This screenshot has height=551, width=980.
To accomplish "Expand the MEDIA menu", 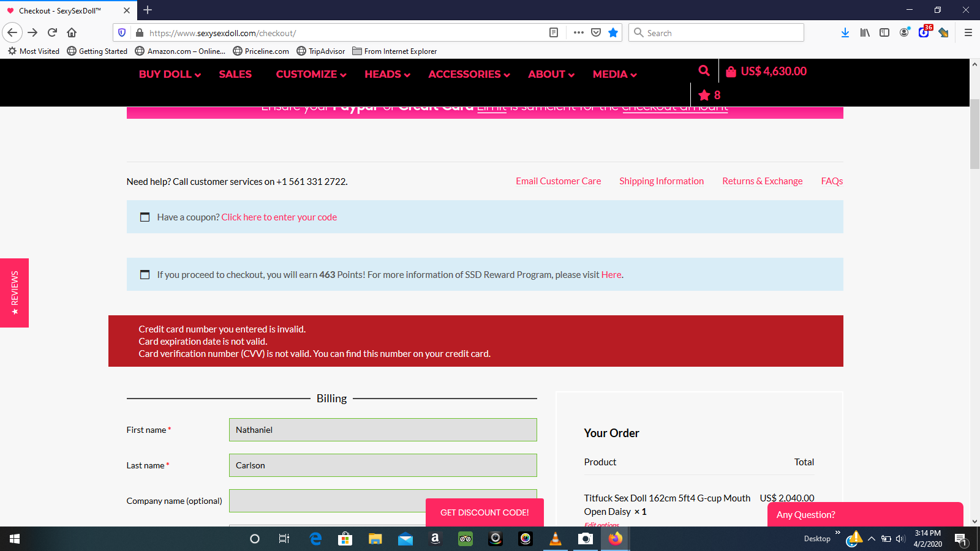I will pos(615,74).
